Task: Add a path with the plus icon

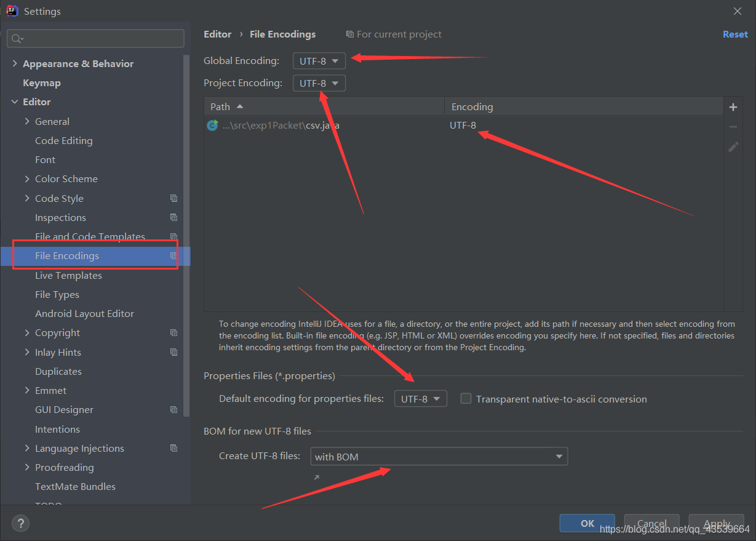Action: (733, 107)
